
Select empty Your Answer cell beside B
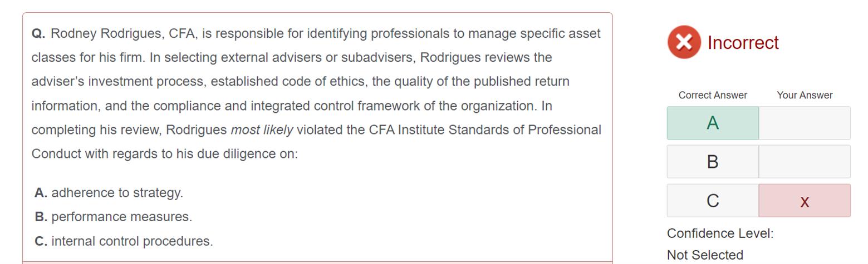click(x=805, y=162)
